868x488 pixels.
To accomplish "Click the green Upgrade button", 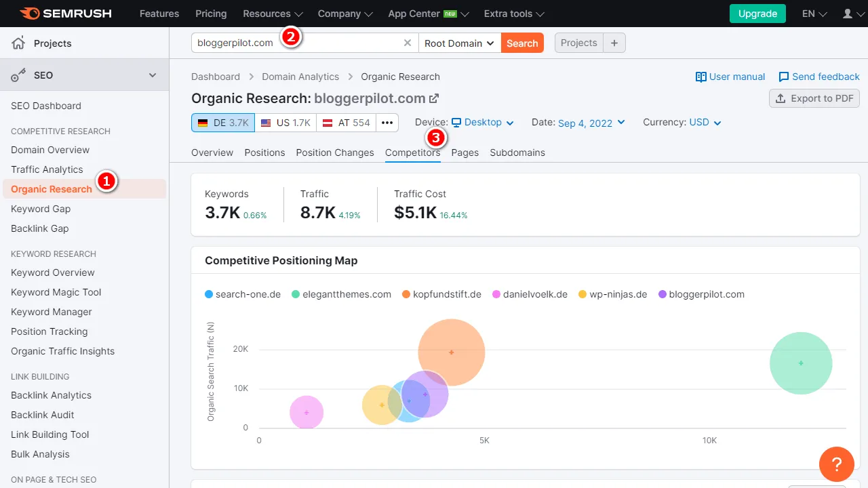I will coord(757,14).
